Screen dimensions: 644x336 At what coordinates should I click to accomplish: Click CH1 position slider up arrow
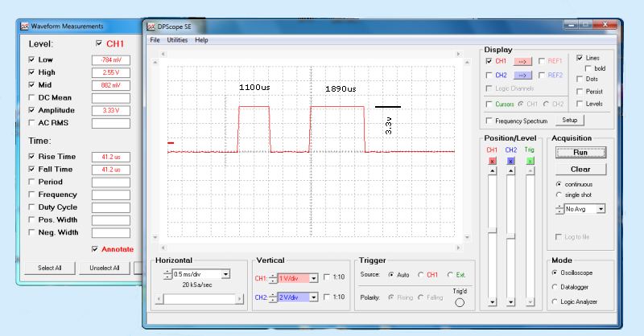coord(492,170)
